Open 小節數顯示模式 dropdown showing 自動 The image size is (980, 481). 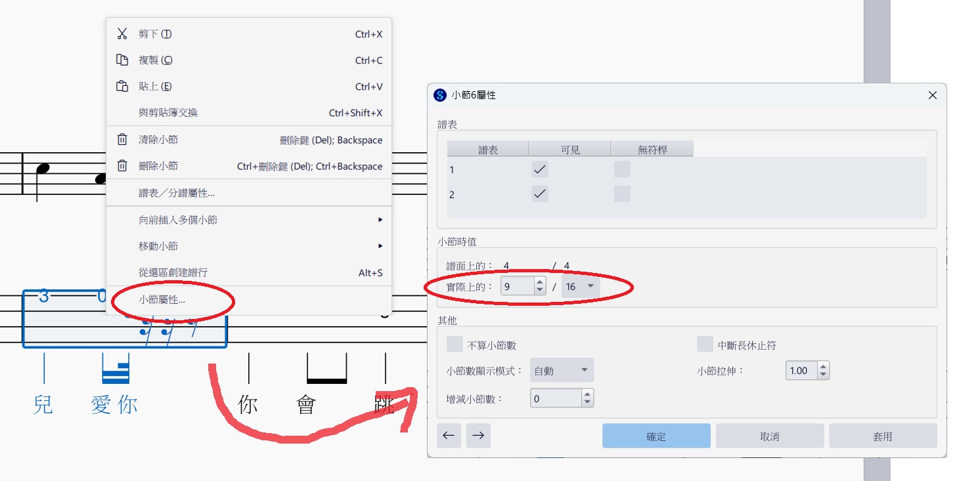562,371
